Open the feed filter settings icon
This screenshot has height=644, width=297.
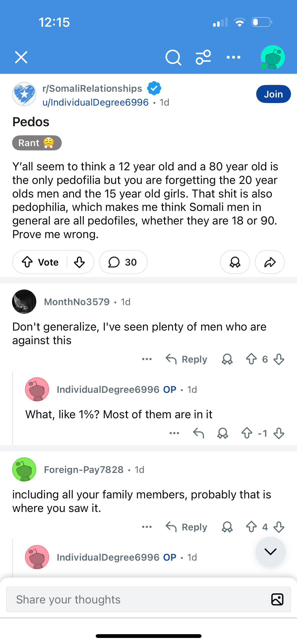(203, 57)
